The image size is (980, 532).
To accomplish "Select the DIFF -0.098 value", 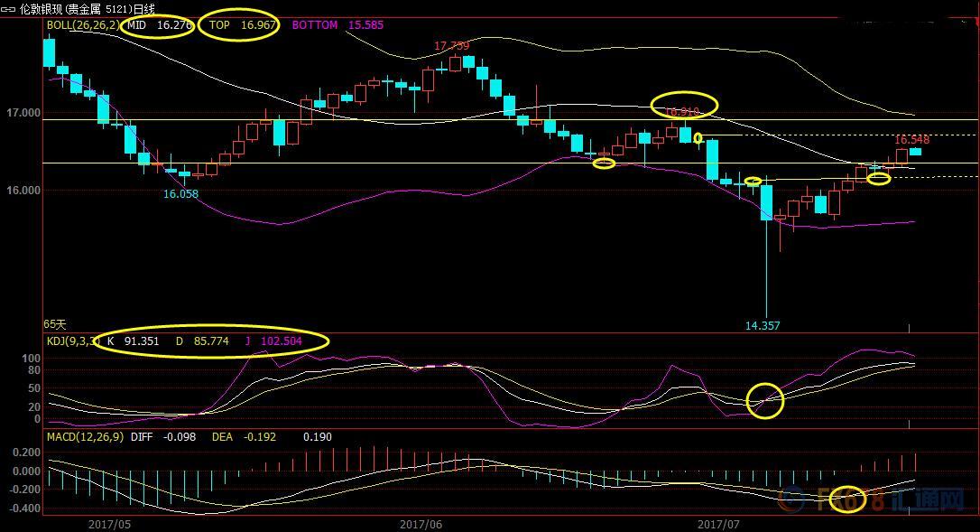I will coord(163,437).
